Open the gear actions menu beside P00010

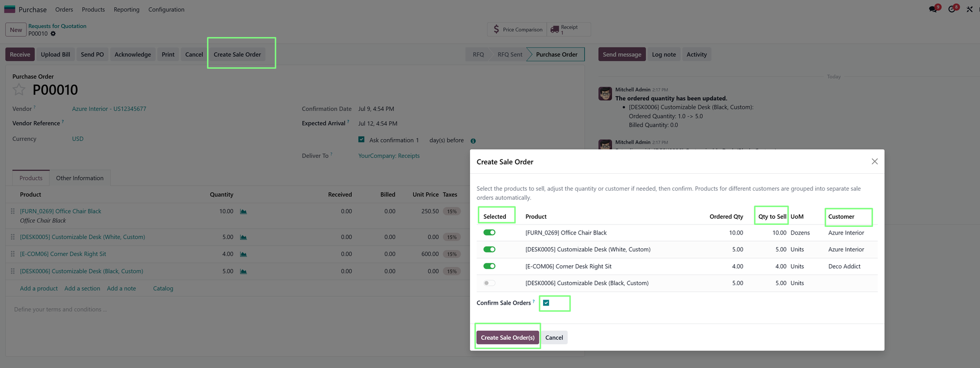point(53,34)
